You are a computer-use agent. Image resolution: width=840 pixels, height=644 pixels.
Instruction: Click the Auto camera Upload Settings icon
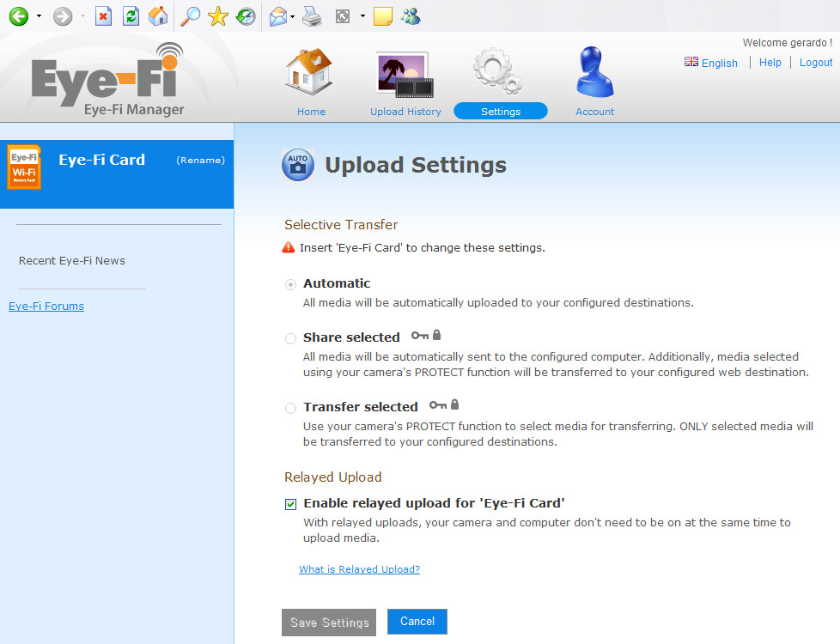(x=298, y=165)
